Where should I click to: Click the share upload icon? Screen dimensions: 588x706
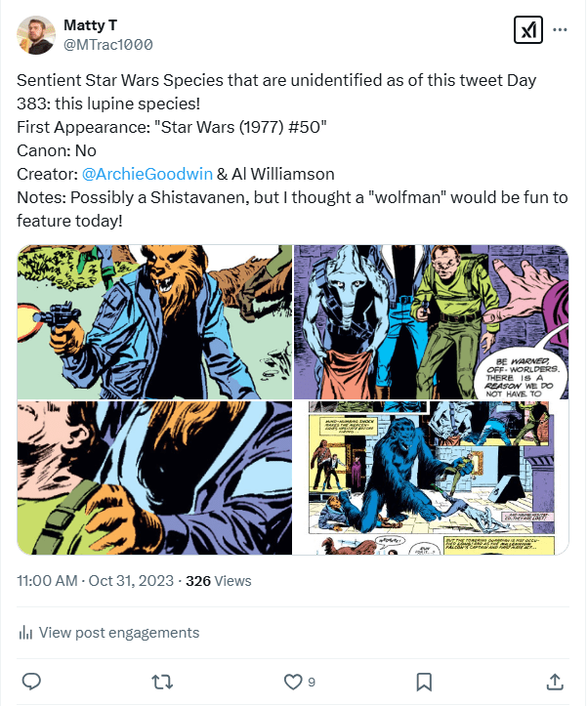tap(554, 681)
